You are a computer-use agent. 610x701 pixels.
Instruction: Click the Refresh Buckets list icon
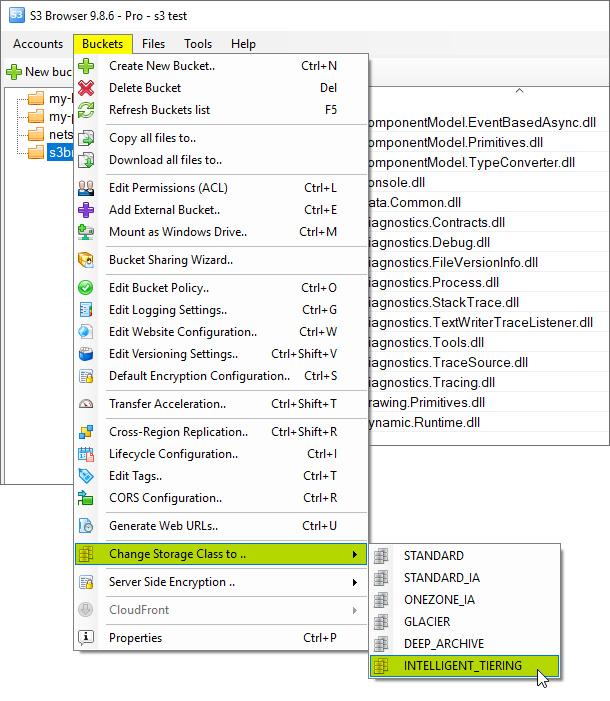coord(86,110)
